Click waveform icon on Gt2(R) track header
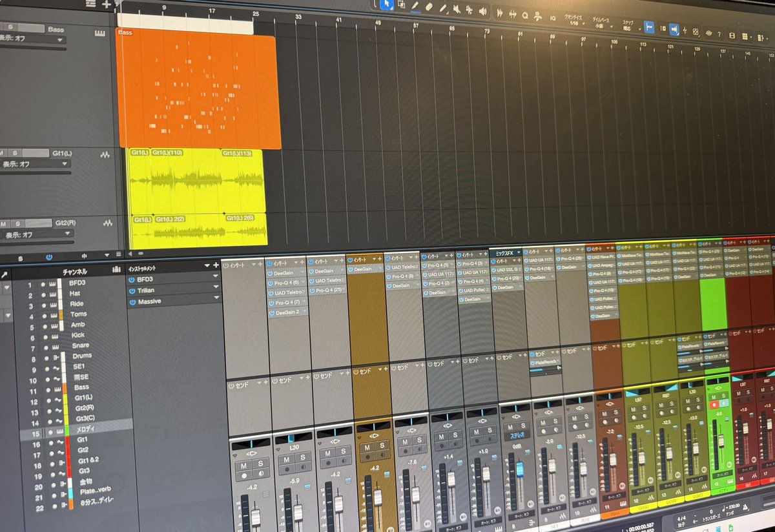The image size is (775, 532). point(107,224)
